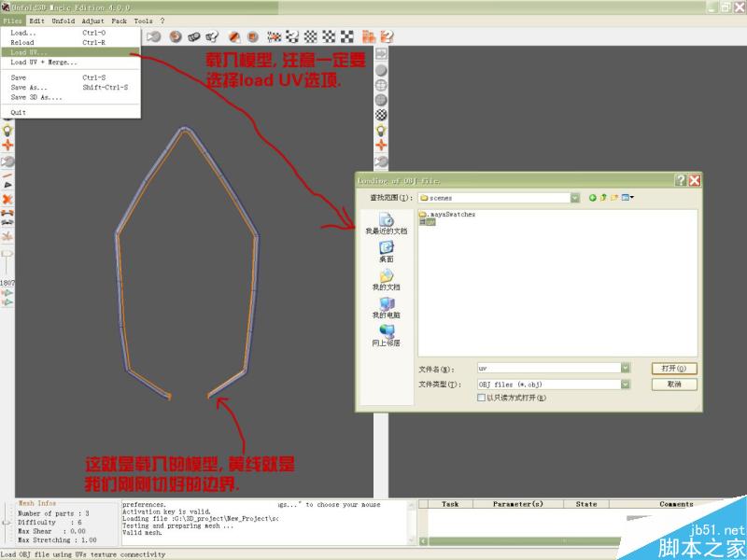Select the flat gray sphere shading icon, right viewport

point(381,71)
